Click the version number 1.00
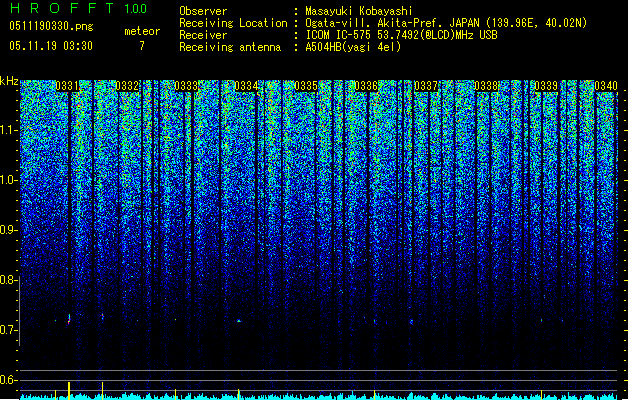Screen dimensions: 629x400 pyautogui.click(x=136, y=9)
